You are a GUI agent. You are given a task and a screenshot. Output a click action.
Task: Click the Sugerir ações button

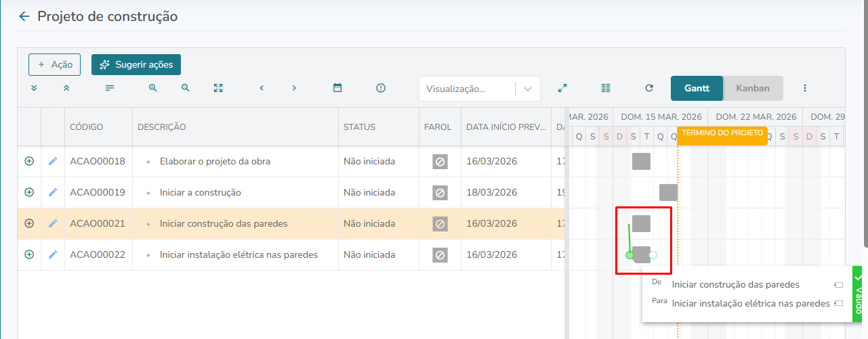(136, 64)
